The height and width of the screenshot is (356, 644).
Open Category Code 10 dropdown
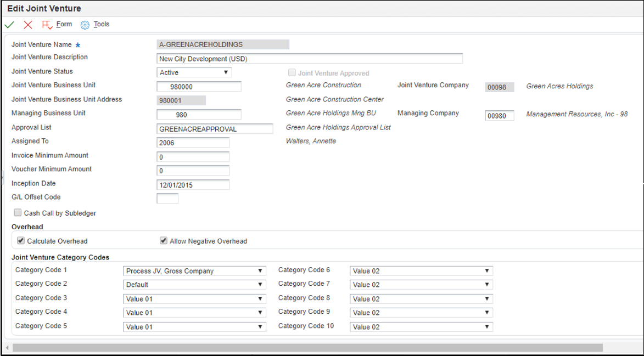point(422,327)
